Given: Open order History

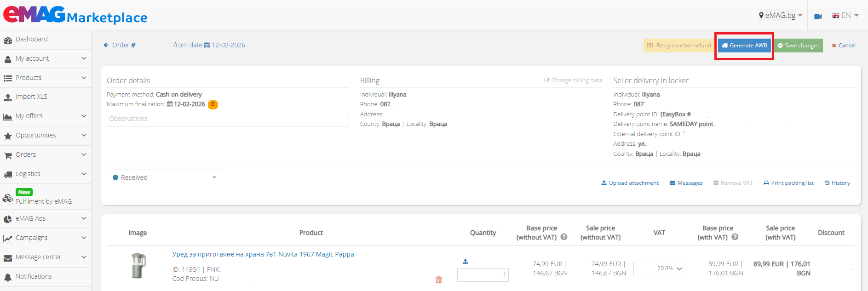Looking at the screenshot, I should (837, 183).
